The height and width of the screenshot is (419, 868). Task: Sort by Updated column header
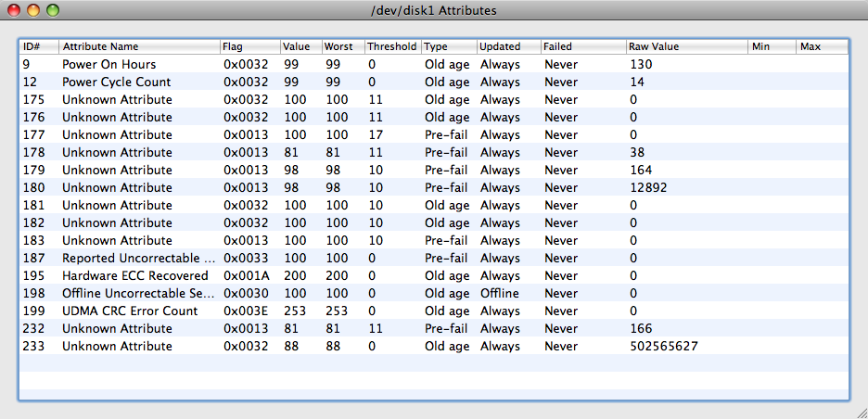click(x=509, y=47)
